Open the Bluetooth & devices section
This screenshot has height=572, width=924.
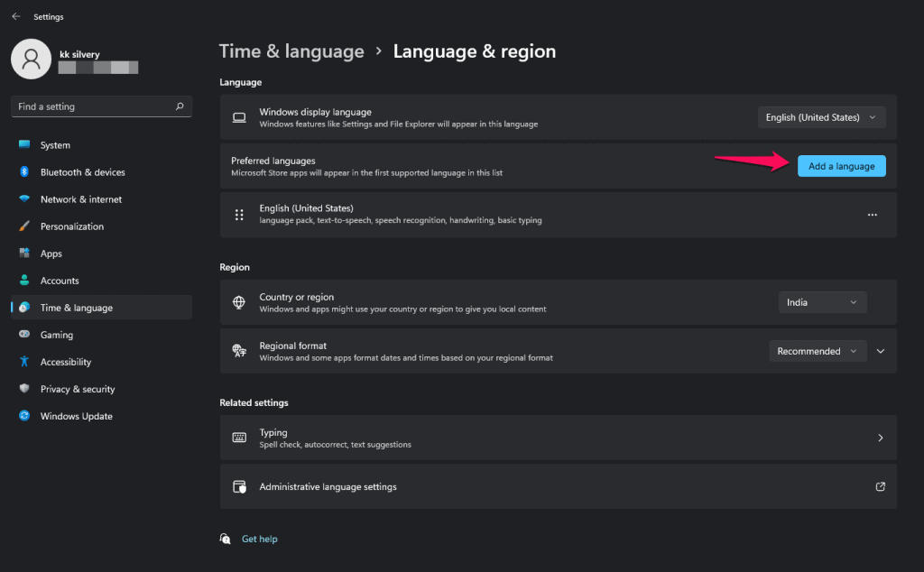tap(82, 172)
